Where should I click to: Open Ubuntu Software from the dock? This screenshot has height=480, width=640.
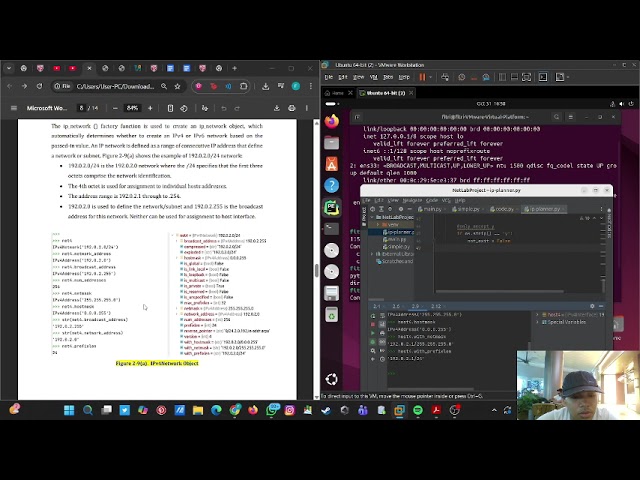[x=331, y=164]
